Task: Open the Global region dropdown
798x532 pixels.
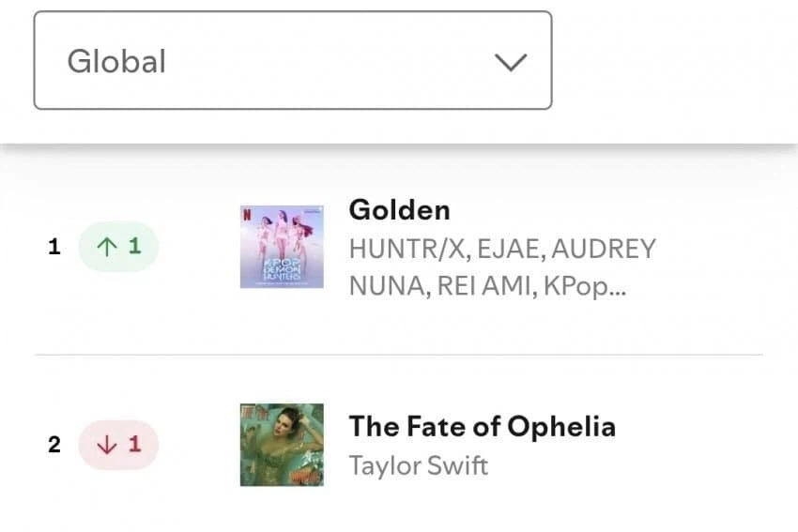Action: point(292,61)
